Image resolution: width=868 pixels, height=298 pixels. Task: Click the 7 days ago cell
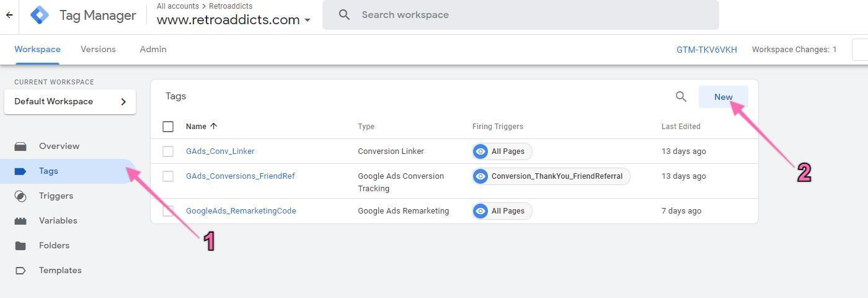(x=681, y=211)
